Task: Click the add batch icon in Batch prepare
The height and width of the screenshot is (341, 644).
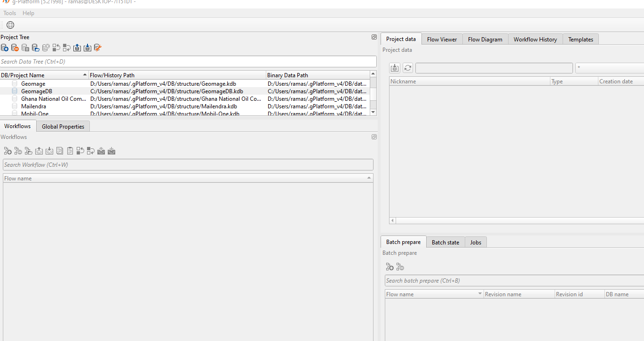Action: pyautogui.click(x=390, y=267)
